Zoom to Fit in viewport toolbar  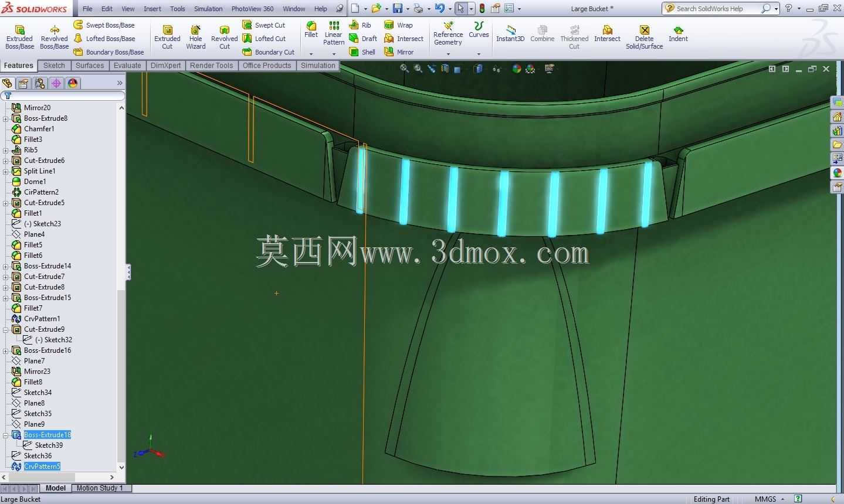(404, 69)
